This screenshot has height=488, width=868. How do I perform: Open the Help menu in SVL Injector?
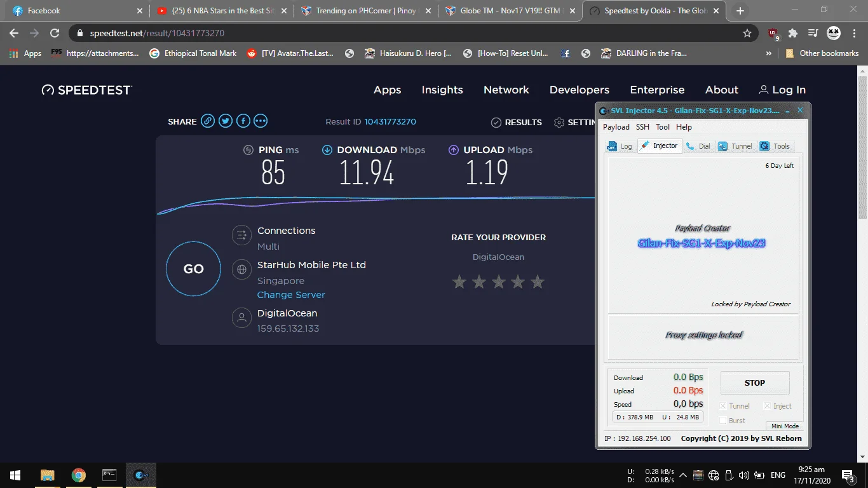(x=684, y=127)
